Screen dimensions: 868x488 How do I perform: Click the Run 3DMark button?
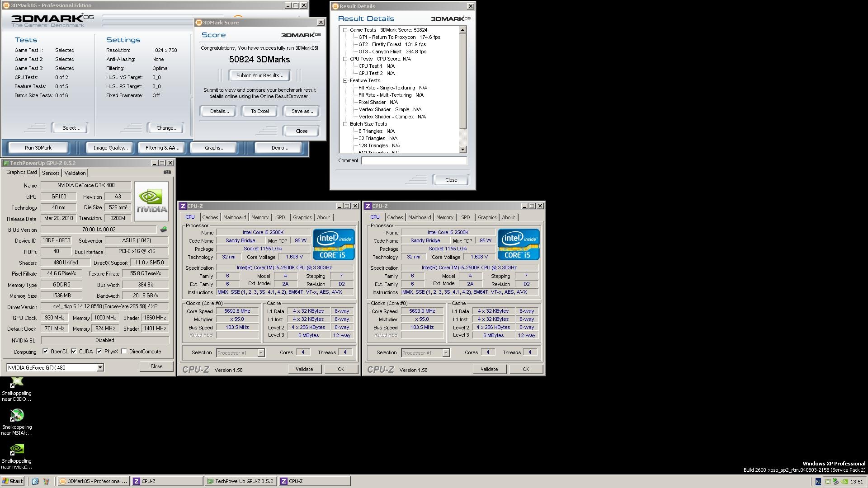[38, 148]
